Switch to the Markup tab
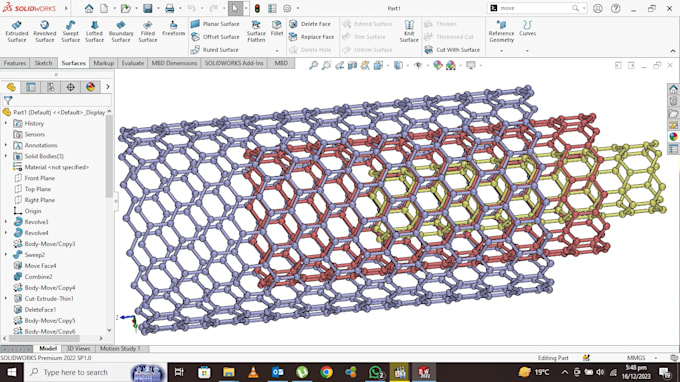Screen dimensions: 680x382 click(x=104, y=63)
